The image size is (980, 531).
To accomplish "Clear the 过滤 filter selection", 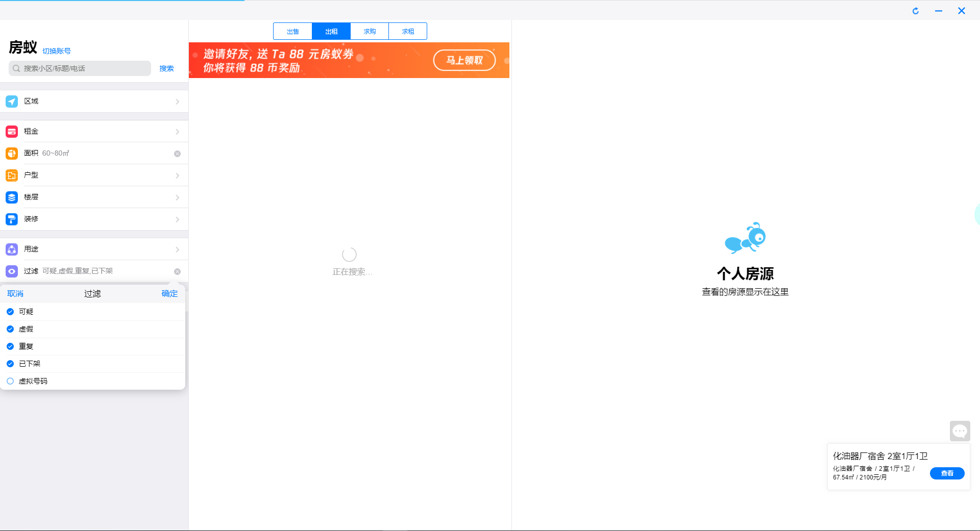I will coord(177,271).
